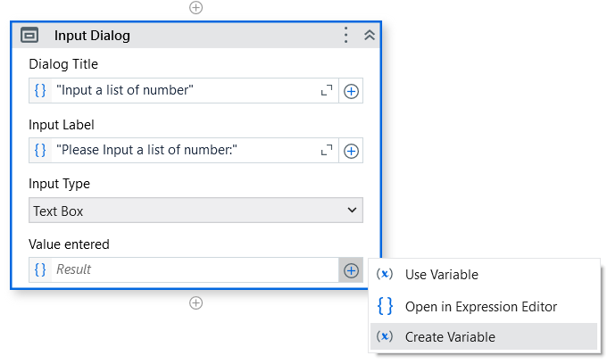The height and width of the screenshot is (364, 607).
Task: Open the Input Type dropdown showing Text Box
Action: click(x=195, y=211)
